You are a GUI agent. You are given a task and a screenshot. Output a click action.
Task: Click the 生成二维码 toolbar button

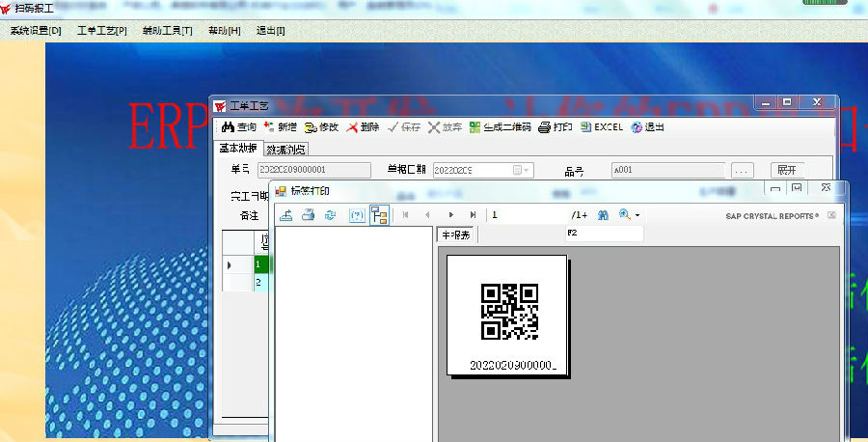coord(500,126)
